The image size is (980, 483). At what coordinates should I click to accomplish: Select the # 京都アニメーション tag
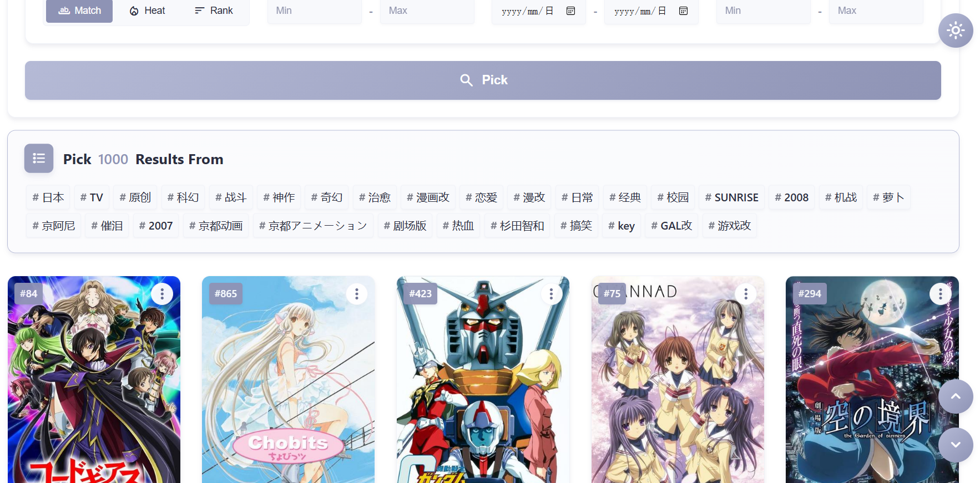click(313, 226)
